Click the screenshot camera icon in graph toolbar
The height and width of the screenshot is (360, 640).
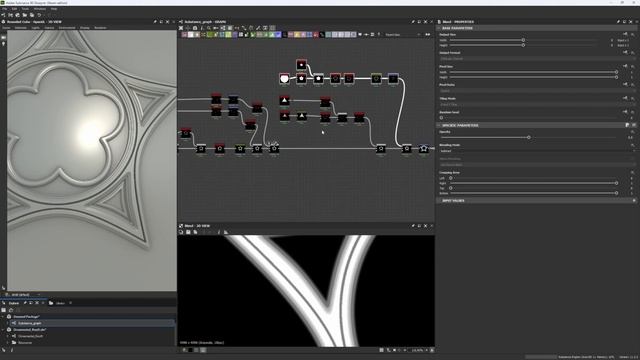[x=195, y=28]
